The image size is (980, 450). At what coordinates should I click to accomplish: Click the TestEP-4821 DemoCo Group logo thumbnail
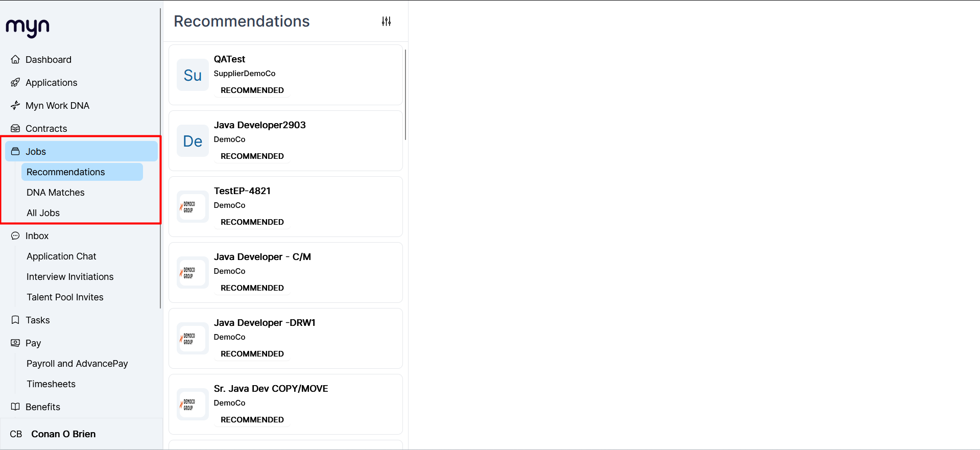tap(193, 206)
